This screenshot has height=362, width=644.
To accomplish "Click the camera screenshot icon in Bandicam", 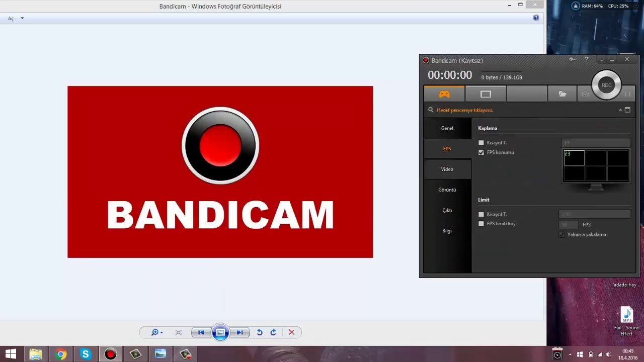I will (x=585, y=94).
